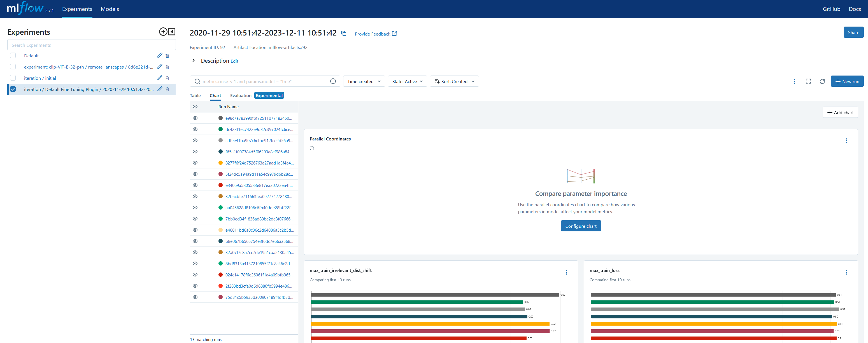Toggle visibility of run b8e067b6565754e3f6dc7e66aa568
Screen dimensions: 868x343
click(x=195, y=241)
